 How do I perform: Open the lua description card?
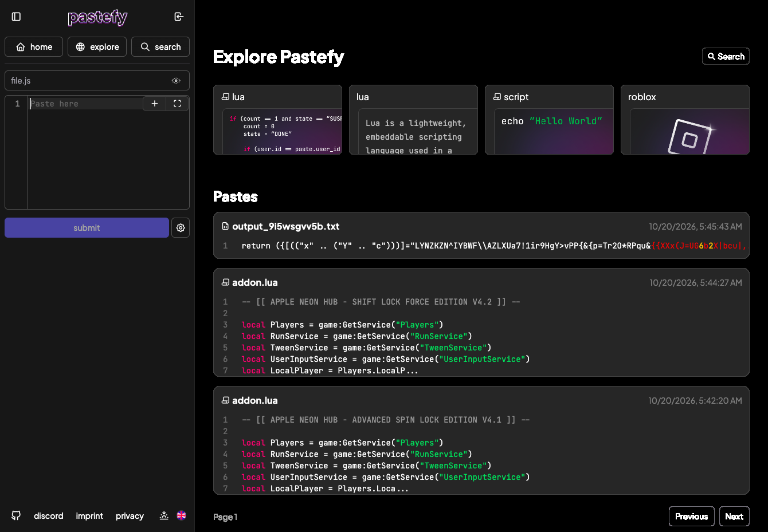413,120
